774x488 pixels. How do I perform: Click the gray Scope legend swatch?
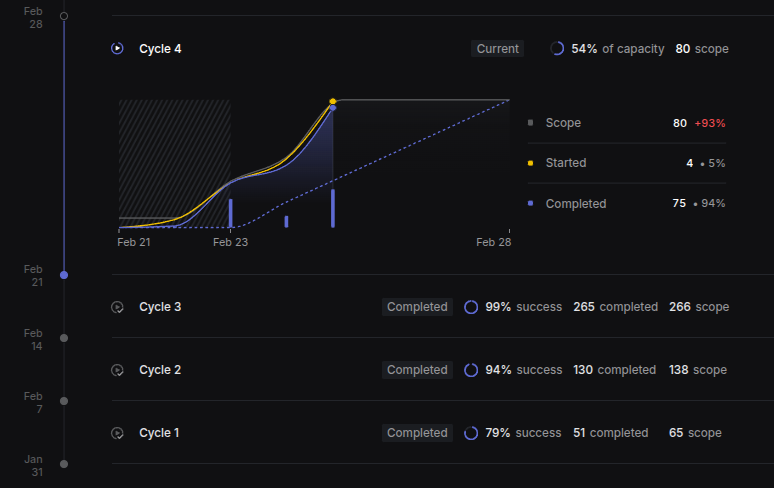point(531,122)
